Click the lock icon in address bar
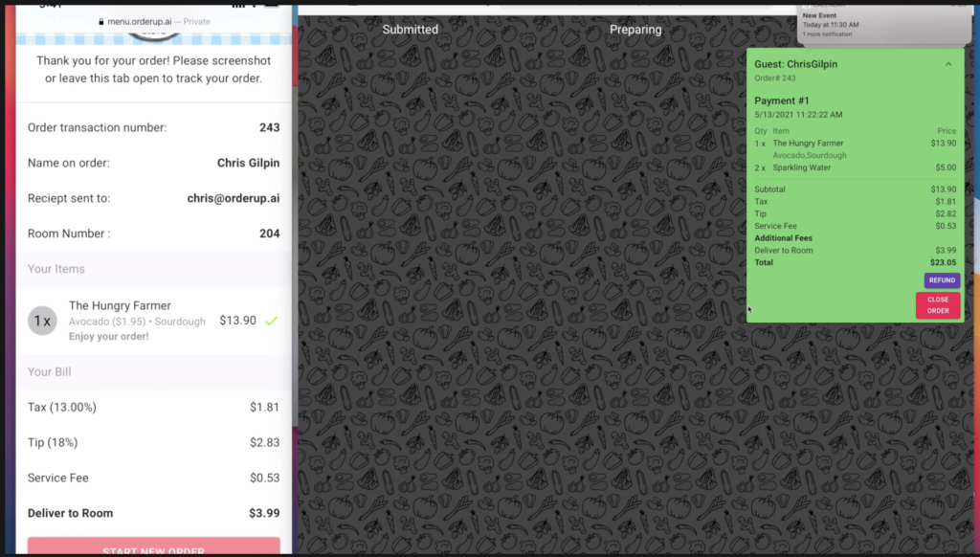The image size is (980, 557). (101, 22)
